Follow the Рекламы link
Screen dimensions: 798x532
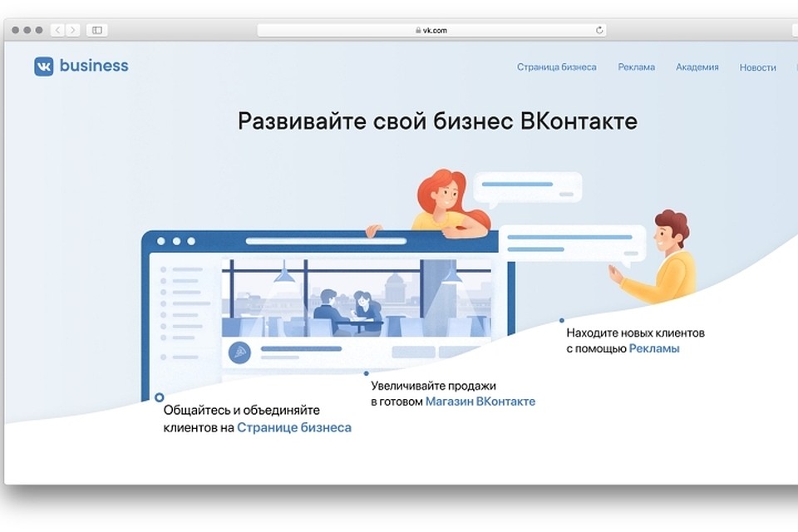(654, 348)
